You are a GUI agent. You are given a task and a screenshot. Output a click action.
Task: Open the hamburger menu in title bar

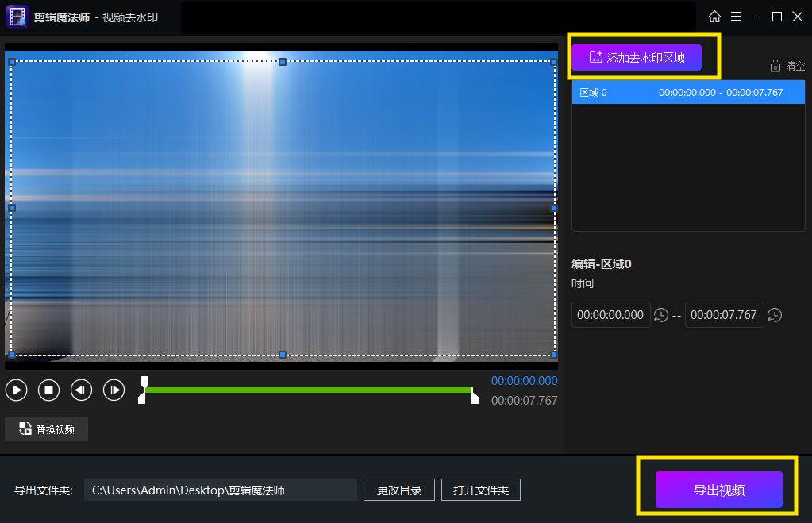click(735, 17)
